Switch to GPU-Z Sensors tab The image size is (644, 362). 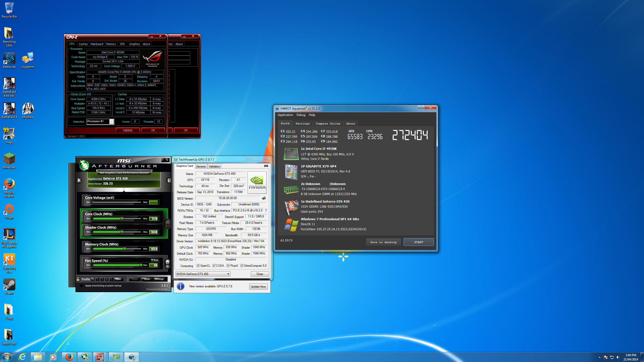click(201, 166)
